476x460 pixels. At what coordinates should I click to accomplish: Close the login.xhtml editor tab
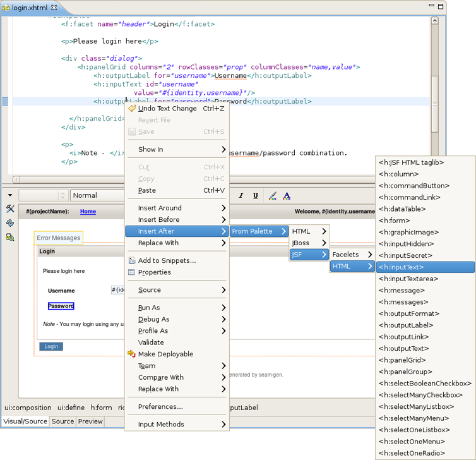tap(54, 7)
